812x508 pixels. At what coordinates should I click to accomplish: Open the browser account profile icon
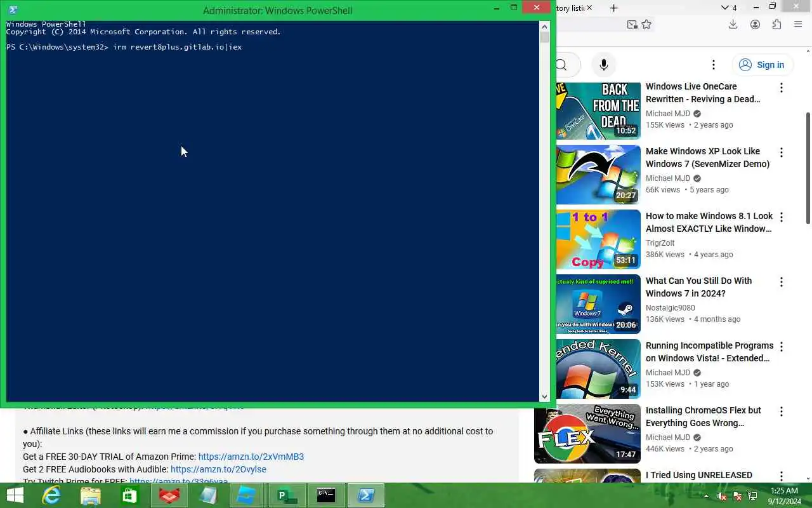(755, 24)
